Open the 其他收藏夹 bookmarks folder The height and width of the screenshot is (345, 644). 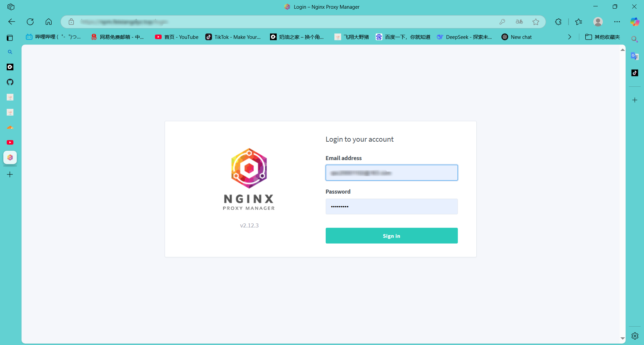coord(603,37)
